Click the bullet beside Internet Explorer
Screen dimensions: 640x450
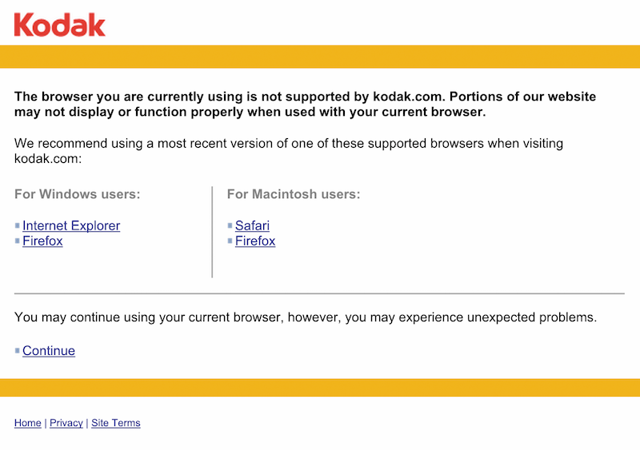17,226
